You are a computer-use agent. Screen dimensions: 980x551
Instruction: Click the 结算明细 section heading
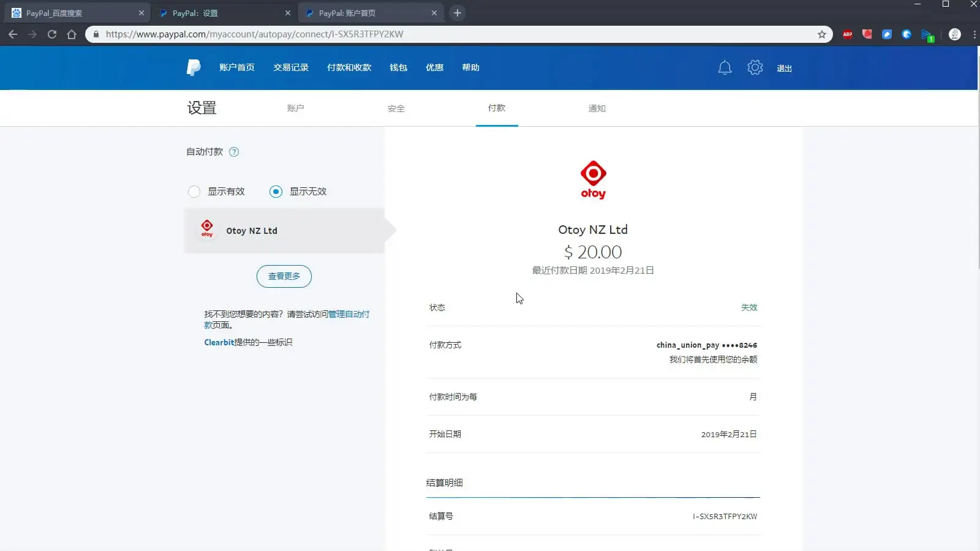click(x=445, y=483)
